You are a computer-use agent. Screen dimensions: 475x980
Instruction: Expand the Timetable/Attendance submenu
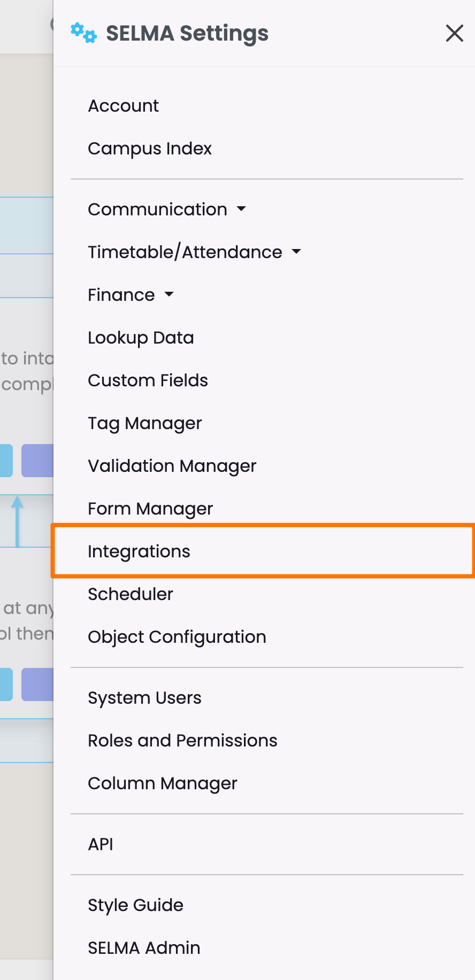pyautogui.click(x=194, y=252)
